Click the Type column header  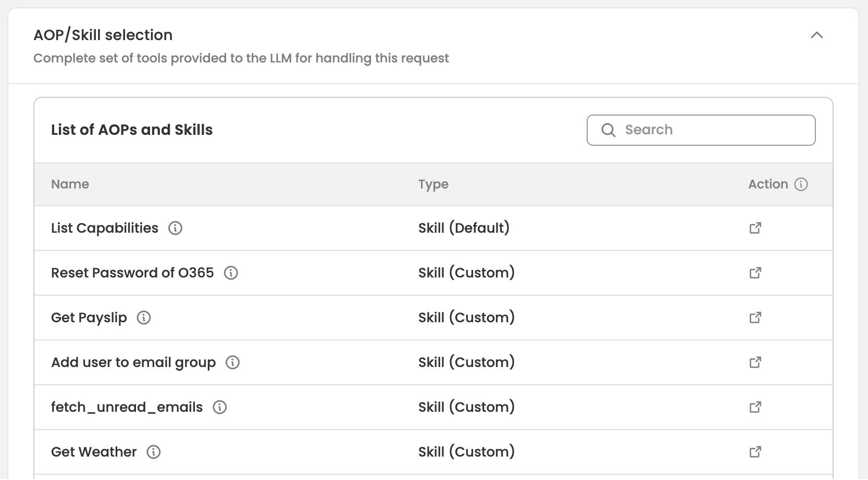433,184
